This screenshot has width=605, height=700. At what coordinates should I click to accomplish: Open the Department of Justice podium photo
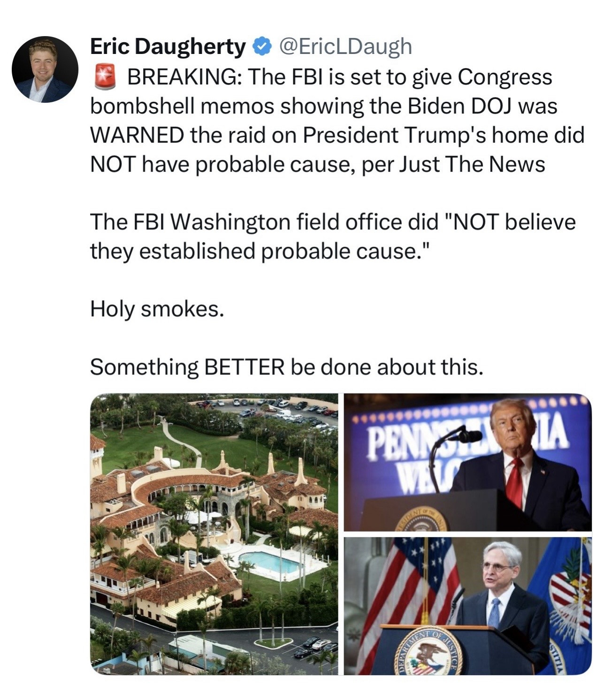click(x=467, y=606)
